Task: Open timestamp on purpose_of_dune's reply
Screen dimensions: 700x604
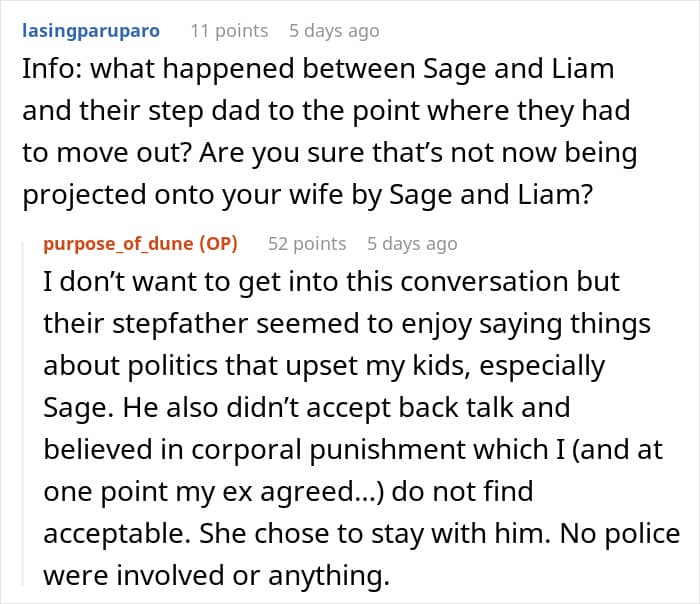Action: click(412, 244)
